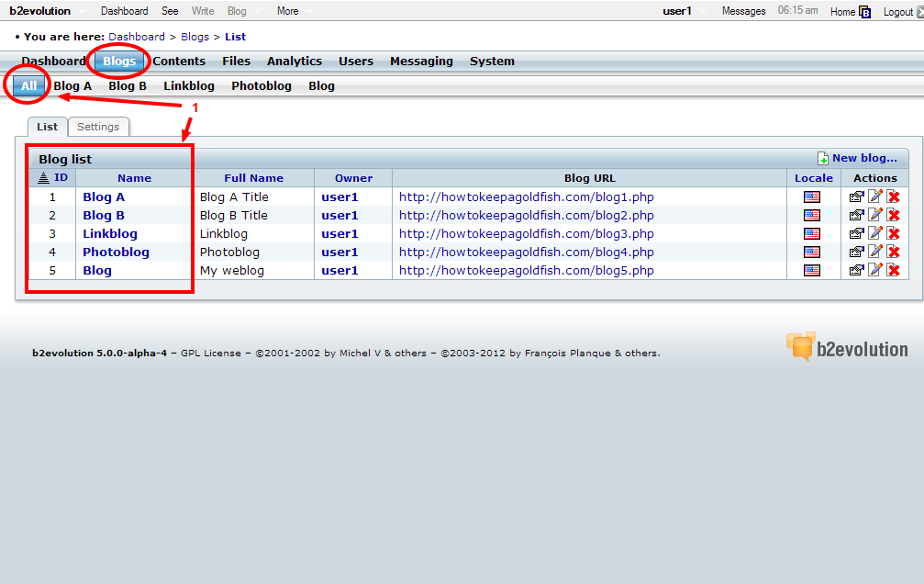The height and width of the screenshot is (584, 924).
Task: Select Blog in the blog sub-navigation
Action: pyautogui.click(x=321, y=86)
